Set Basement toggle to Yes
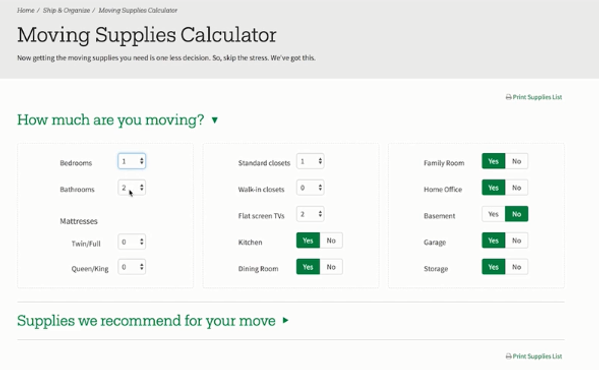This screenshot has width=599, height=370. click(493, 214)
